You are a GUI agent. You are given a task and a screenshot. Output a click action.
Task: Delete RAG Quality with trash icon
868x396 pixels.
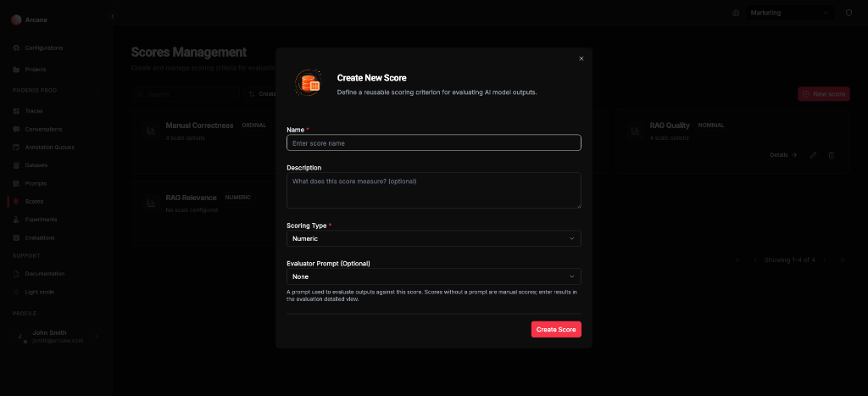tap(831, 155)
